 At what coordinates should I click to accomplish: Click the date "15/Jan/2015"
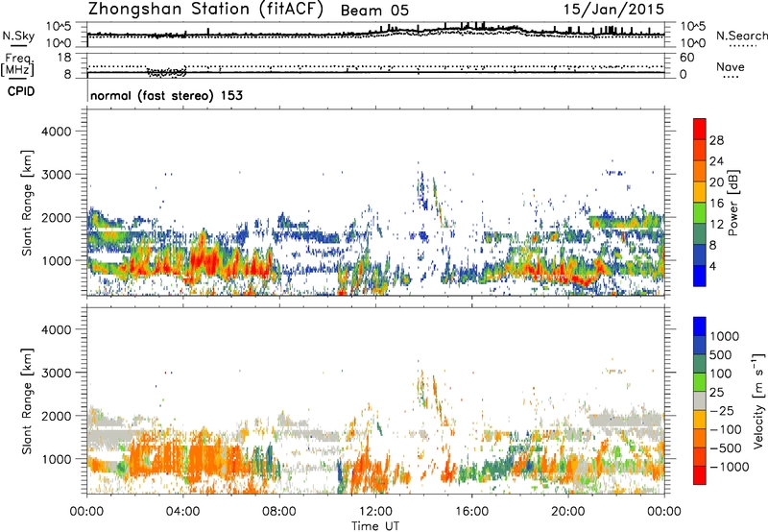pos(613,10)
